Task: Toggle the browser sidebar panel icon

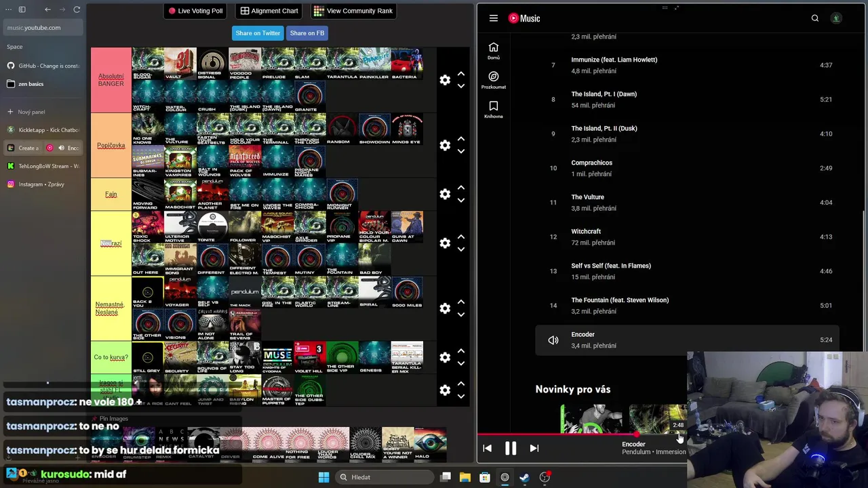Action: [22, 9]
